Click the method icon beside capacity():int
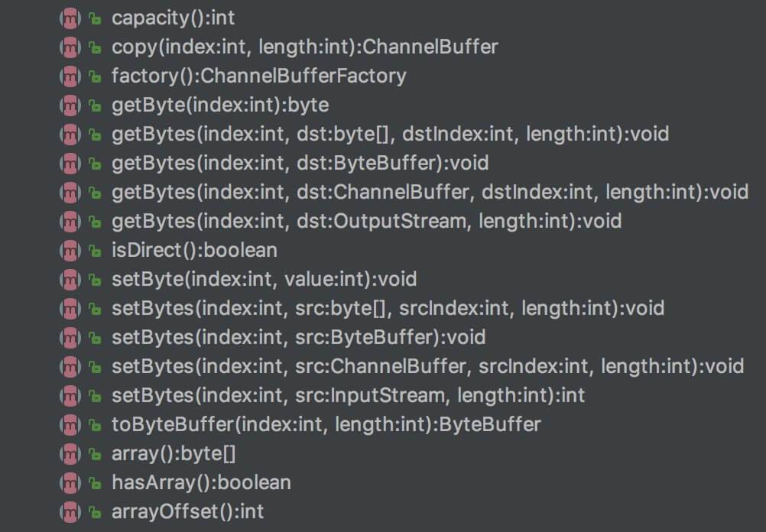 coord(70,18)
